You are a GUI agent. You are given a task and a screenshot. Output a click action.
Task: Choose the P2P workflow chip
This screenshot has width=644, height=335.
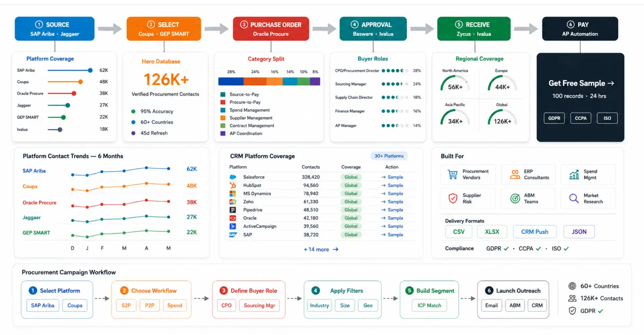[150, 306]
